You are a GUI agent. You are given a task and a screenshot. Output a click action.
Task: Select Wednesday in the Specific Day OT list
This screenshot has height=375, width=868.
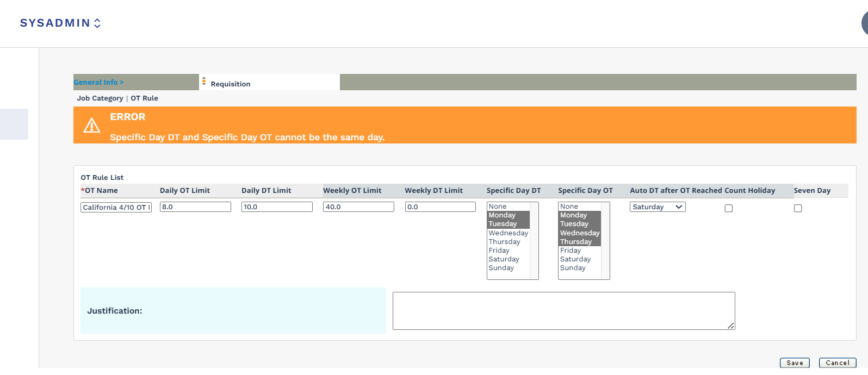coord(580,233)
